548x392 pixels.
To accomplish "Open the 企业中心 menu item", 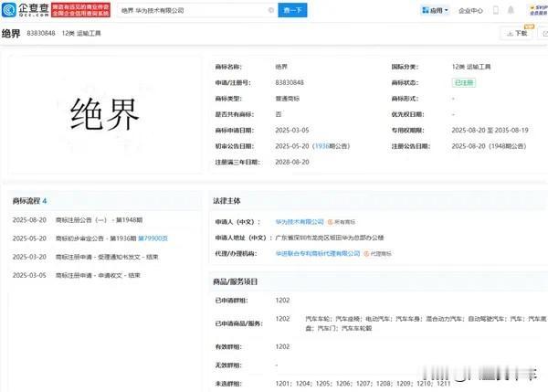I will click(470, 11).
